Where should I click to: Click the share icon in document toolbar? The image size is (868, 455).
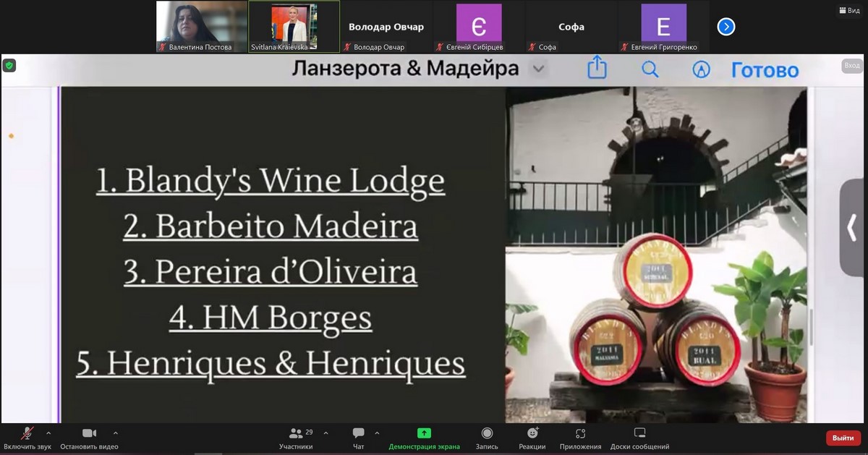click(597, 69)
